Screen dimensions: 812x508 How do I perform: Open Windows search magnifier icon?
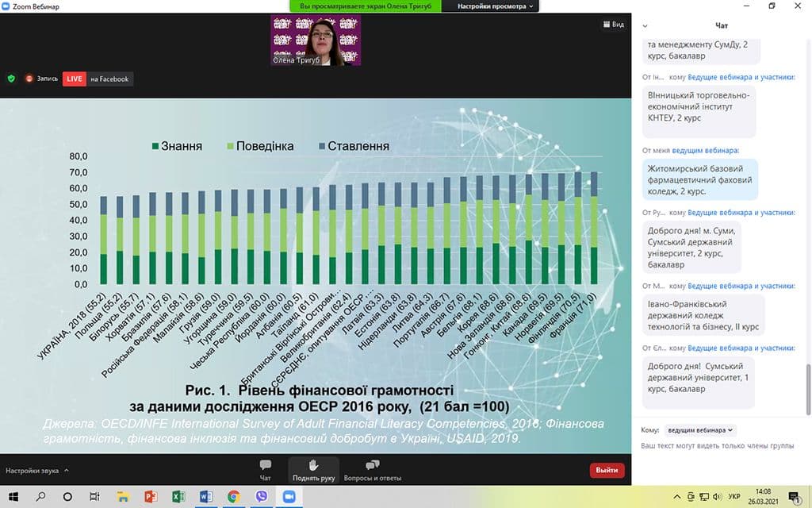40,497
